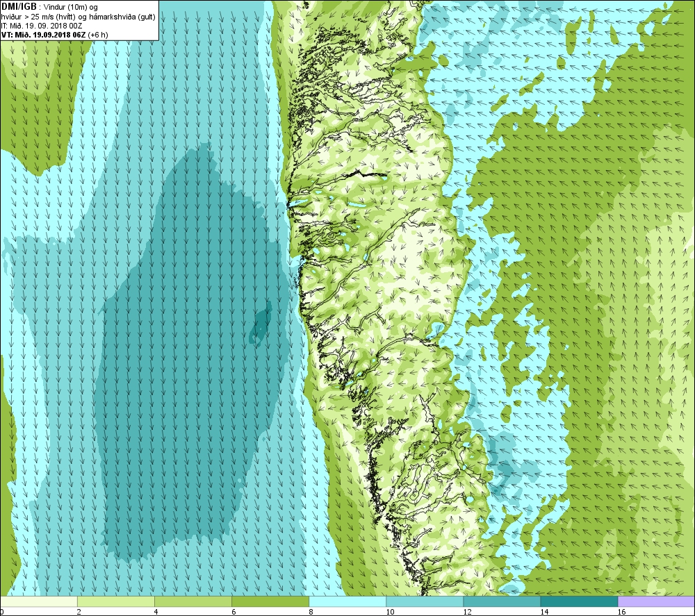Click the legend scale label 2
The height and width of the screenshot is (616, 695).
79,612
